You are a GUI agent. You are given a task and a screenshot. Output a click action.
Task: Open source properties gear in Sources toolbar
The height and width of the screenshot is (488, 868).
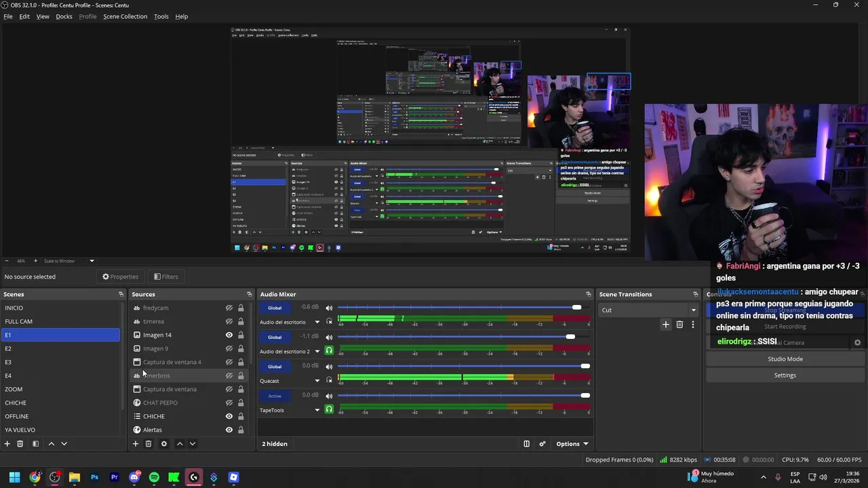[x=163, y=444]
